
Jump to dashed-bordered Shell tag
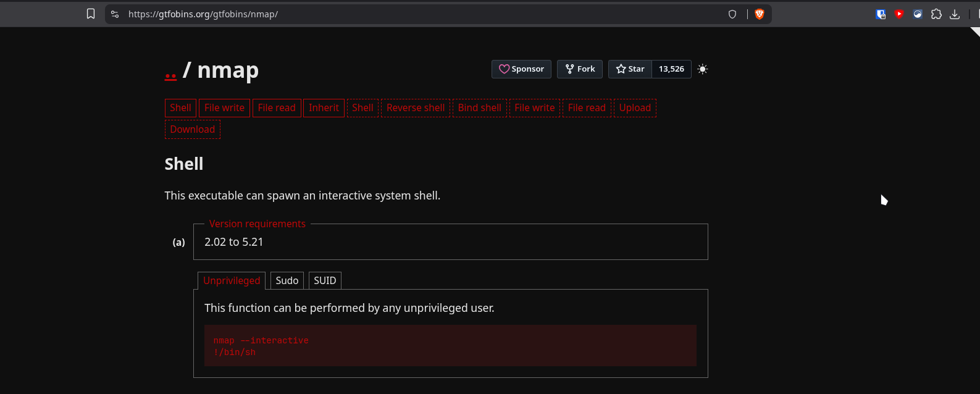[x=362, y=108]
